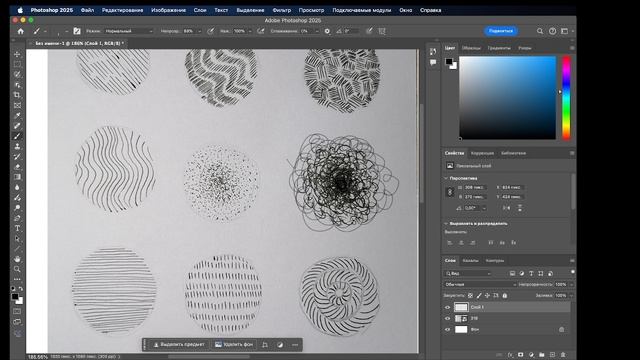The image size is (640, 360).
Task: Select the Frame tool
Action: [17, 105]
